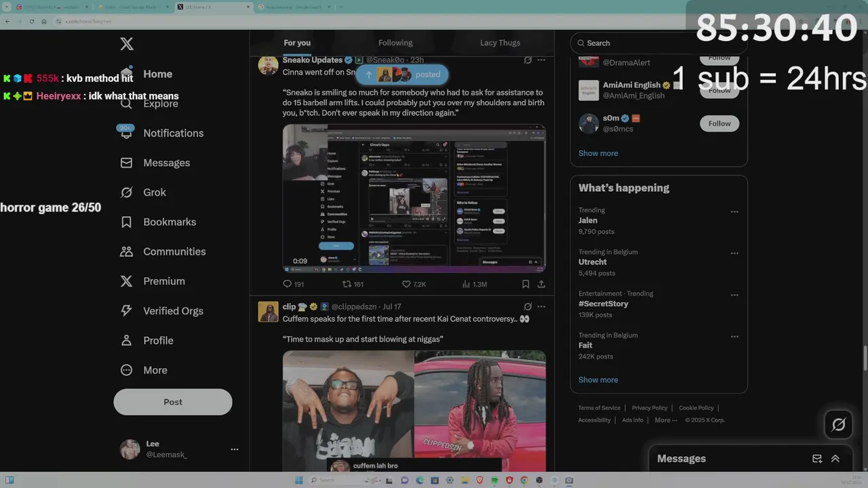The image size is (868, 488).
Task: Play the Sneako Updates video
Action: (414, 199)
